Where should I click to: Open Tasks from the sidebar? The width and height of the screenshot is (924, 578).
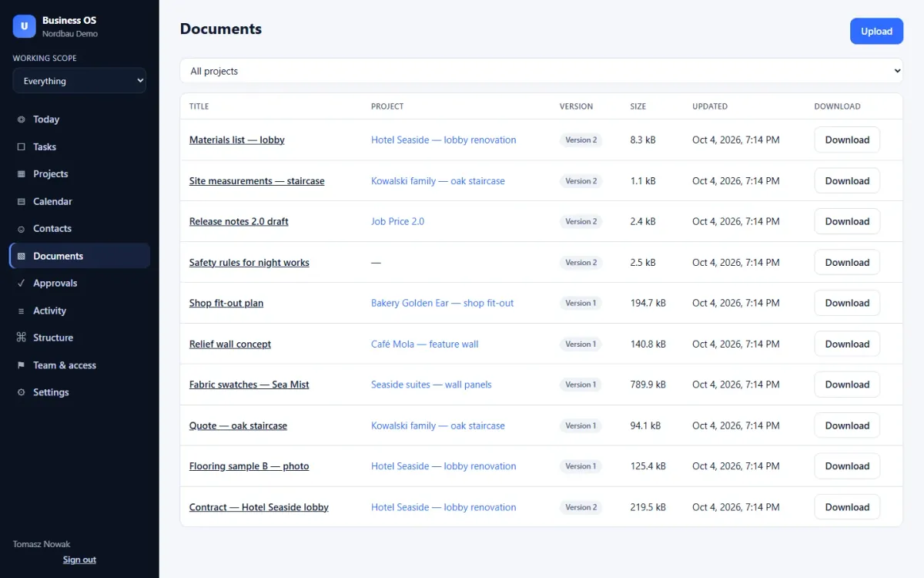click(79, 146)
